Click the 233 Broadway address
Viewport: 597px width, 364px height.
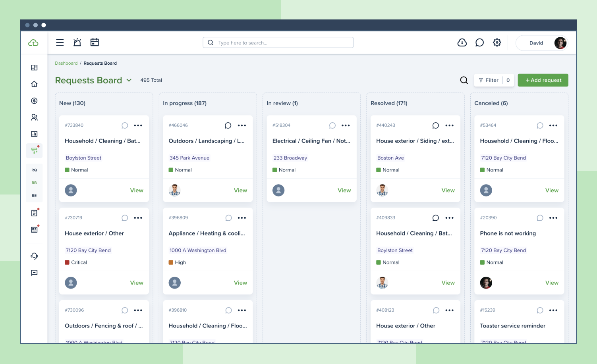(290, 158)
